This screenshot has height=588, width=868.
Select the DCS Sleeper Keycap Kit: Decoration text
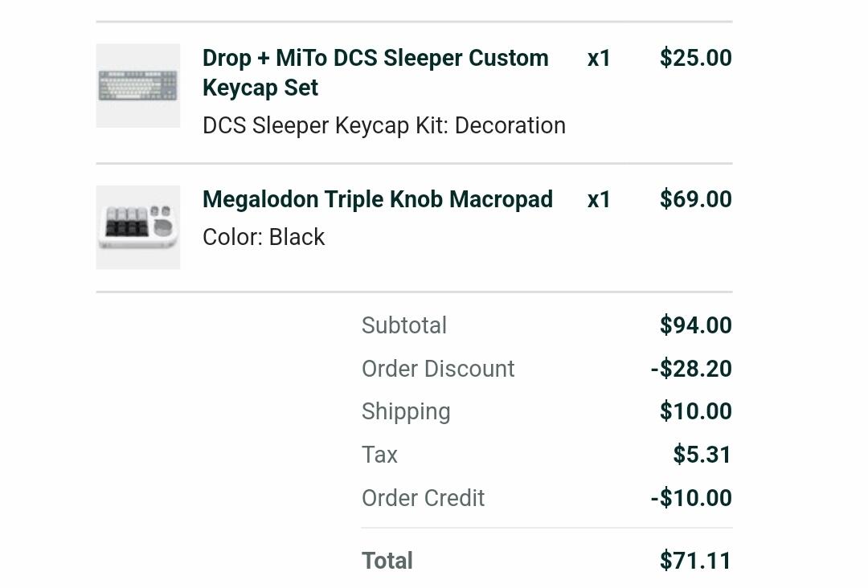(384, 125)
